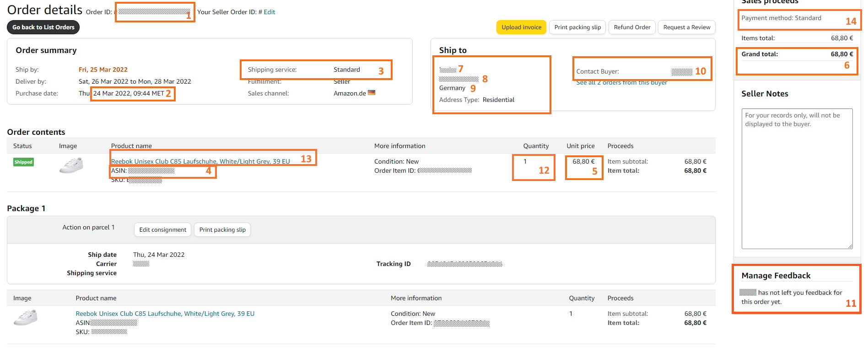The width and height of the screenshot is (868, 351).
Task: Open the Refund Order option
Action: (632, 27)
